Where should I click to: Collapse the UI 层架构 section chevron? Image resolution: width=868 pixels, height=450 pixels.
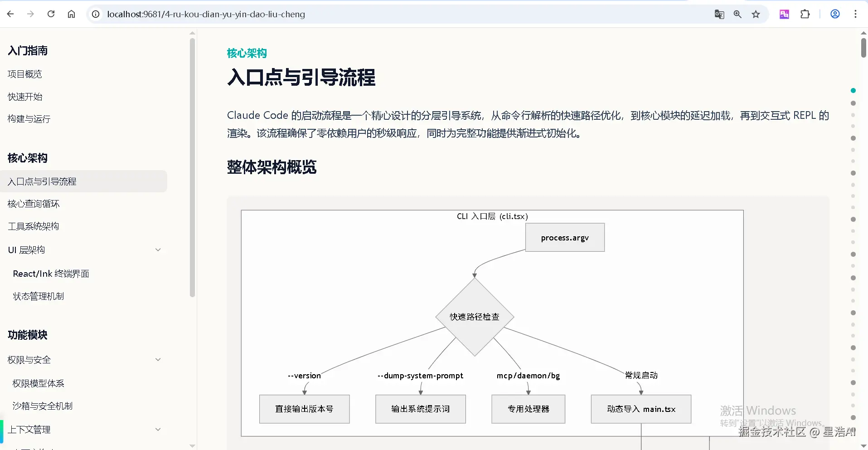(158, 250)
